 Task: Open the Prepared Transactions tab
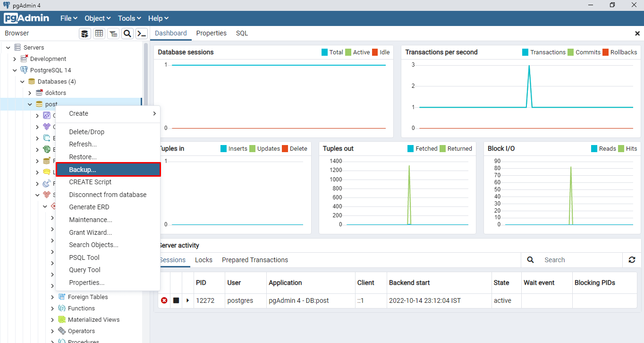click(255, 260)
